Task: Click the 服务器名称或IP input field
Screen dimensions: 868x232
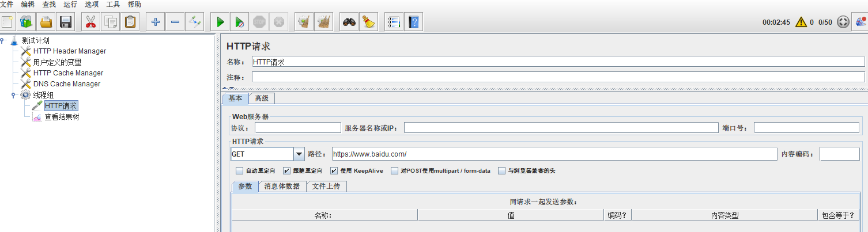Action: tap(561, 128)
